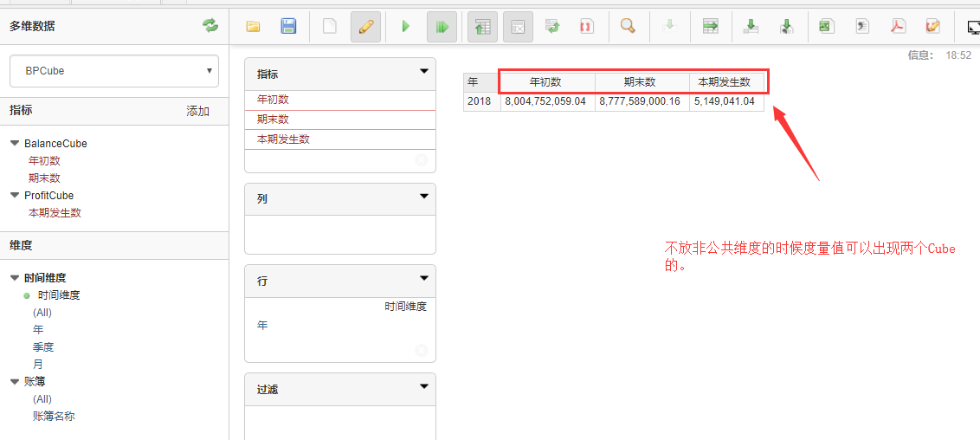Select 本期发生数 under ProfitCube in tree
Image resolution: width=980 pixels, height=440 pixels.
[x=55, y=212]
